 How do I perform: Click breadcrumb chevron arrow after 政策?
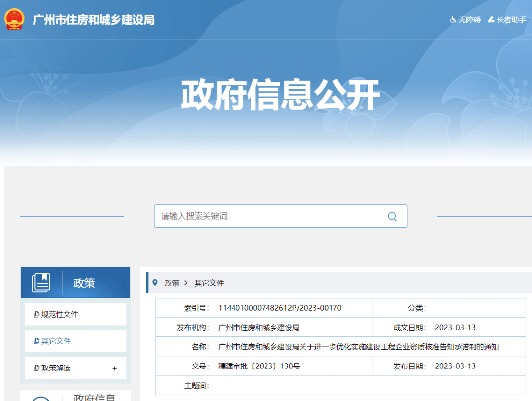click(x=186, y=283)
